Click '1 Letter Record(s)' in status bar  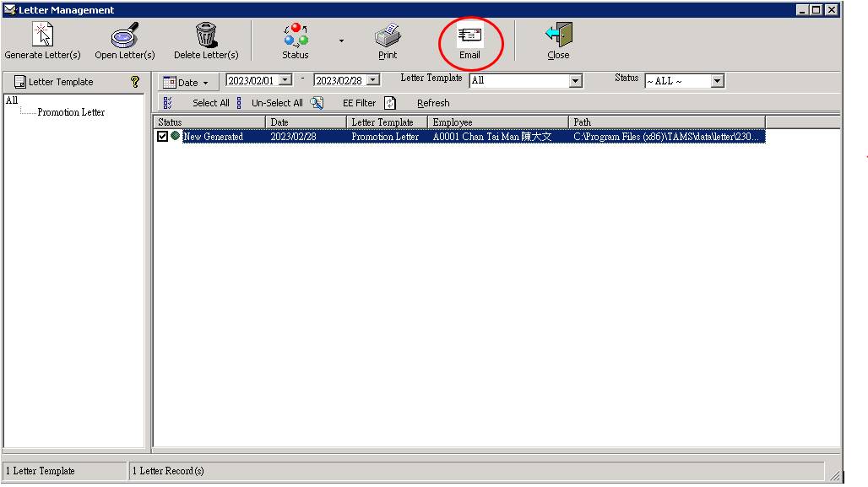tap(168, 471)
